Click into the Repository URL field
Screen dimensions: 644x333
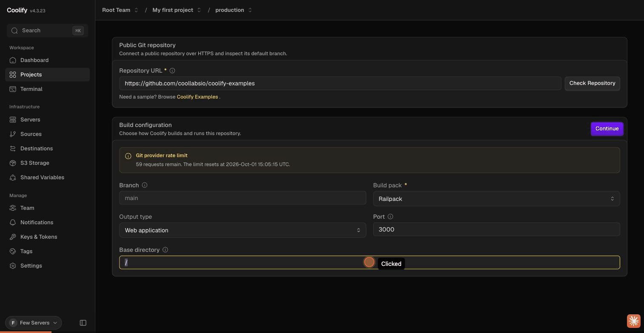(340, 83)
